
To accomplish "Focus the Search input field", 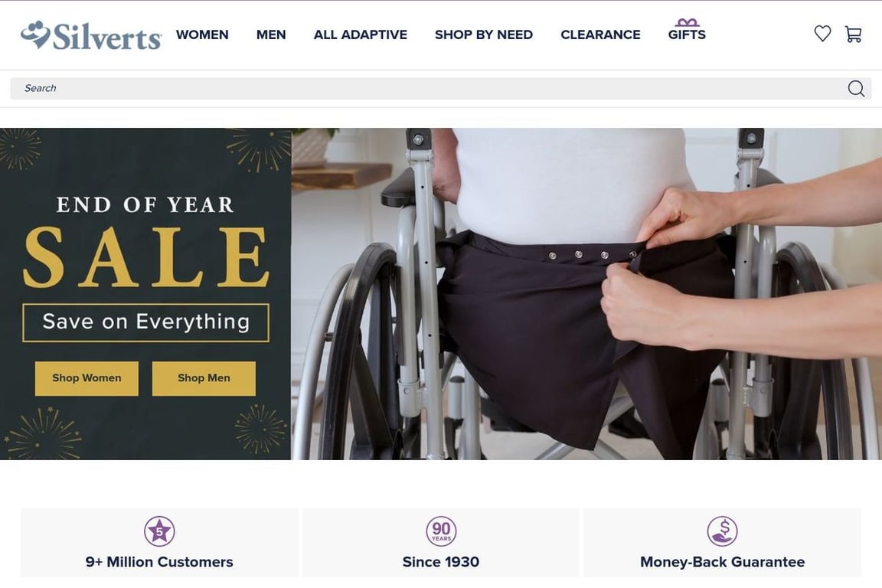I will pyautogui.click(x=427, y=88).
